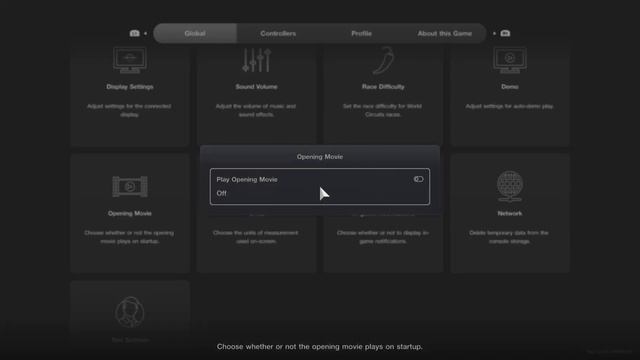The width and height of the screenshot is (640, 360).
Task: Open Display Settings monitor icon
Action: click(x=130, y=60)
